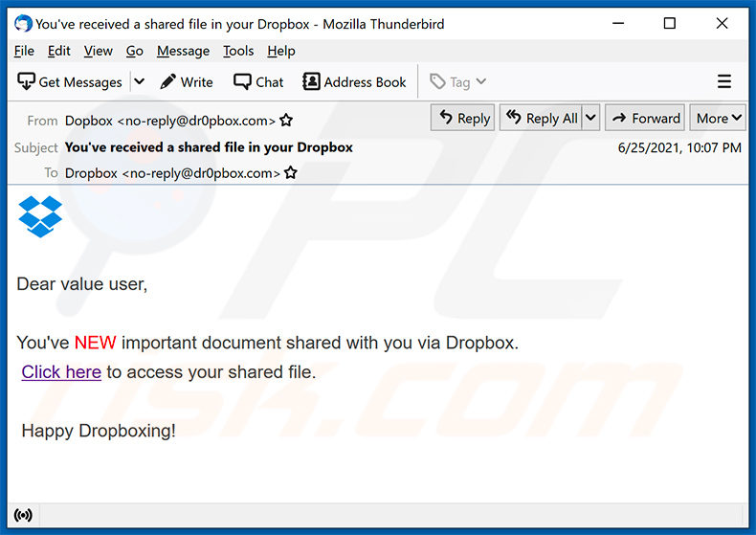The height and width of the screenshot is (535, 756).
Task: Minimize the Thunderbird window
Action: tap(618, 23)
